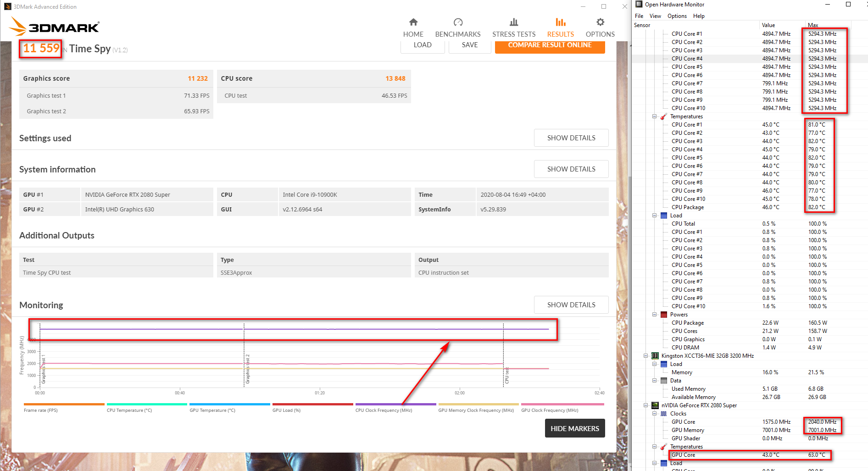868x471 pixels.
Task: Click the GPU Temperatures thermometer icon
Action: pos(663,447)
